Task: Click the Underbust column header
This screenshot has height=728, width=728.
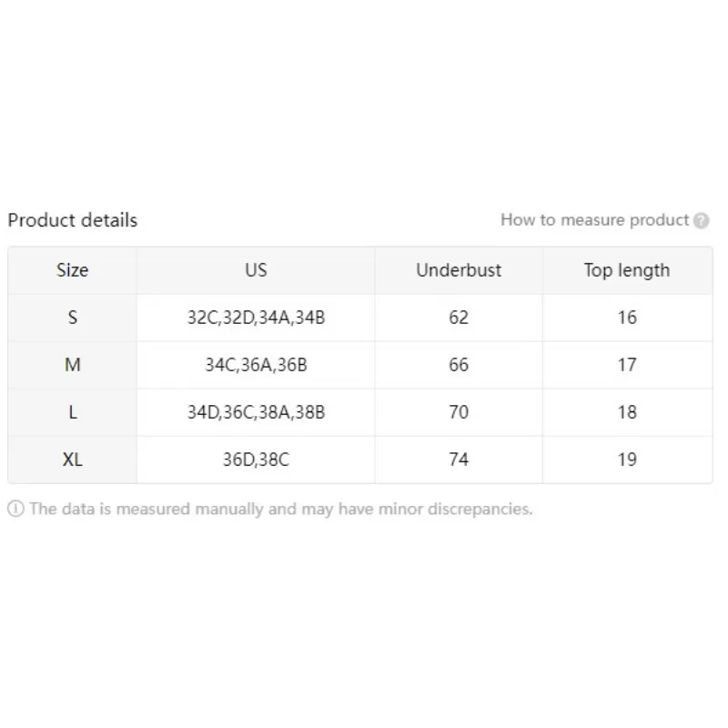Action: coord(459,270)
